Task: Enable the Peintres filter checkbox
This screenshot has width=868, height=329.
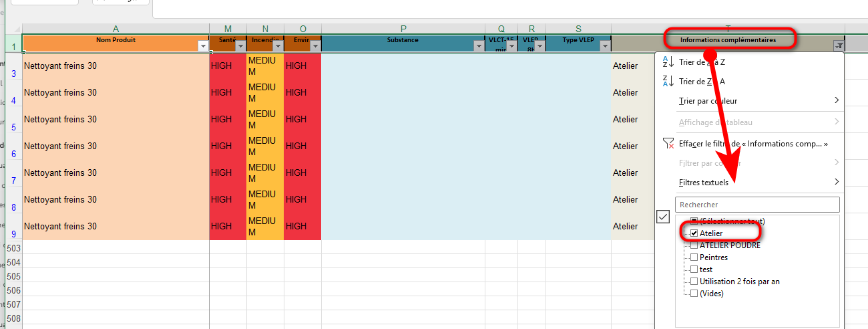Action: 694,257
